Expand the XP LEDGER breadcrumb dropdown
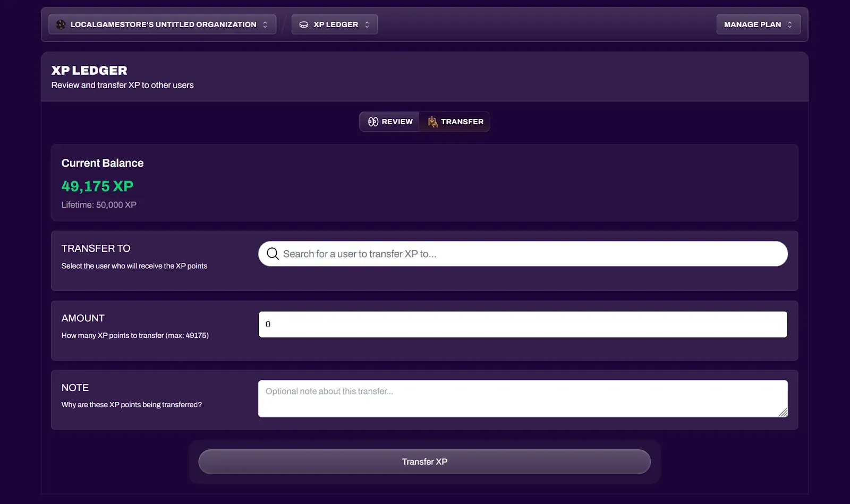 tap(367, 24)
